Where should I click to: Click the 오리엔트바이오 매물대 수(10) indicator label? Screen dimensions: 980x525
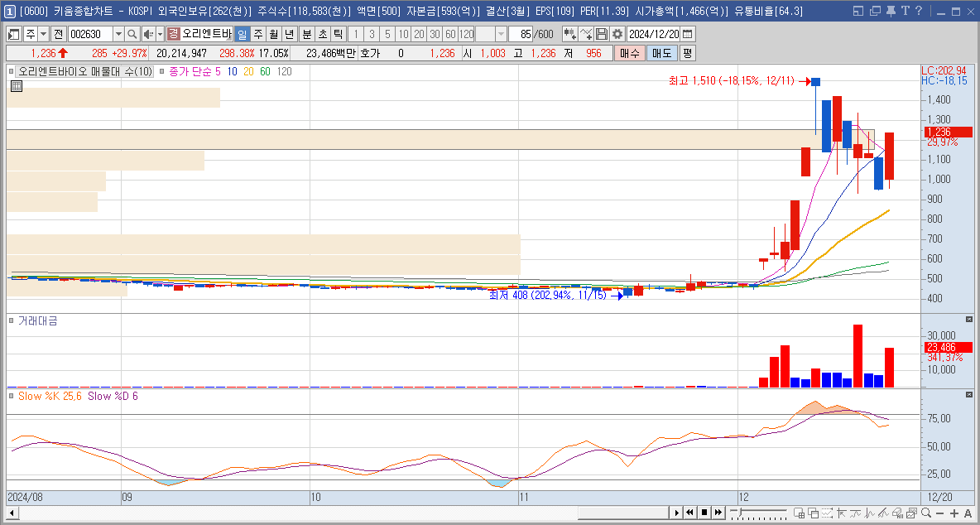(x=85, y=72)
